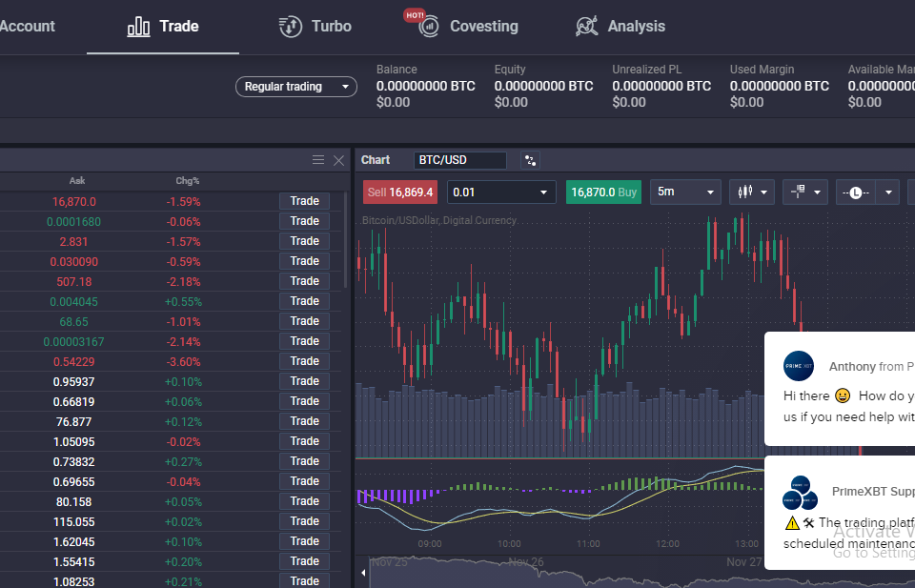Expand the Regular trading dropdown
Viewport: 915px width, 588px height.
tap(296, 87)
